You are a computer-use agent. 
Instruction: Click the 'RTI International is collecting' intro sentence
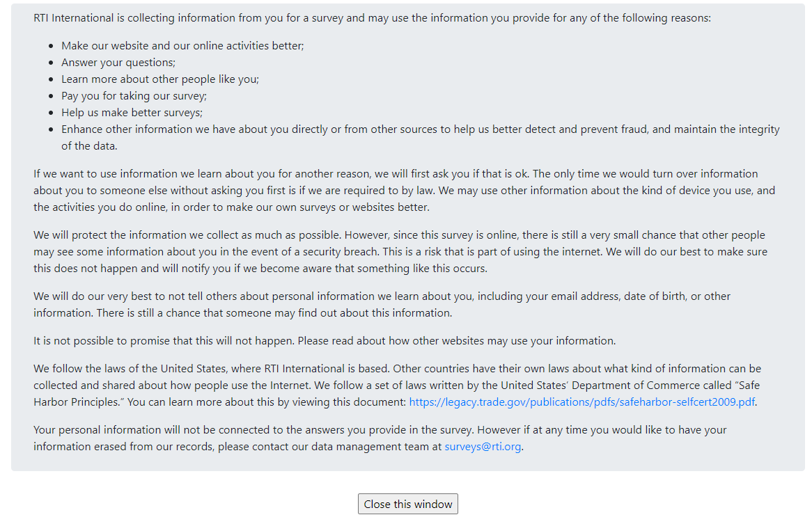tap(372, 17)
